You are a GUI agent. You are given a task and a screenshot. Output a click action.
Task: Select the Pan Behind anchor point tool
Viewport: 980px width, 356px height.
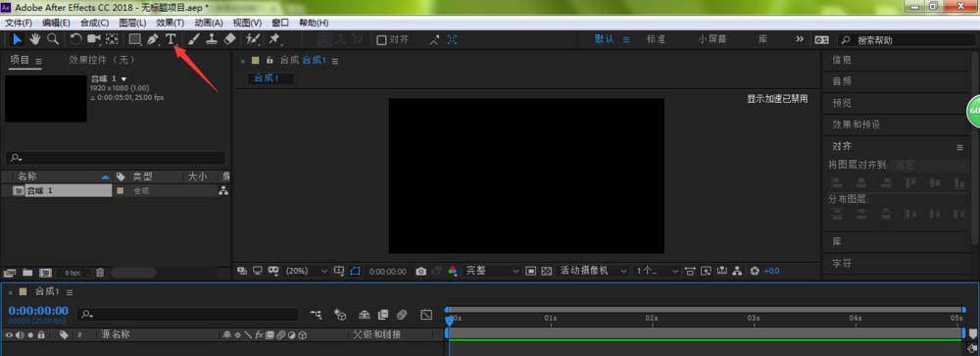pos(112,39)
